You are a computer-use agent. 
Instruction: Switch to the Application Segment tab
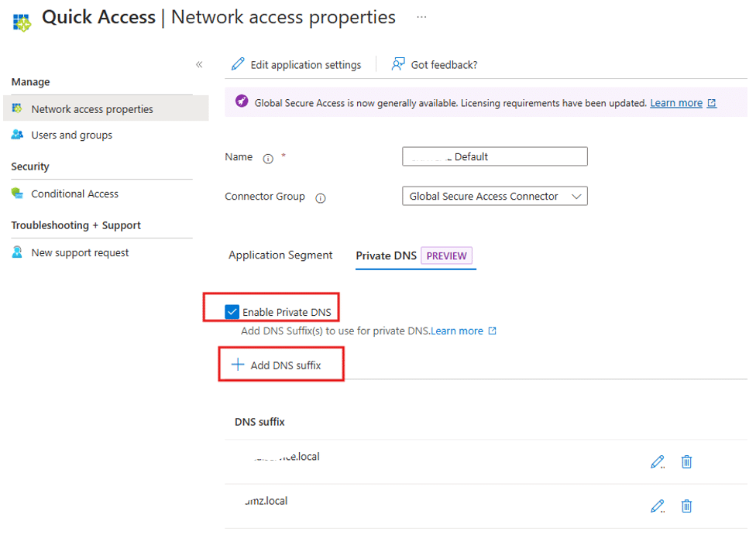[280, 255]
